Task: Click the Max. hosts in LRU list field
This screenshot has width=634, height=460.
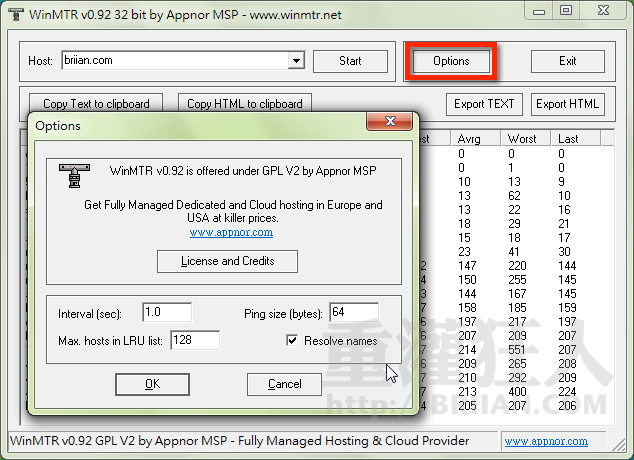Action: tap(194, 341)
